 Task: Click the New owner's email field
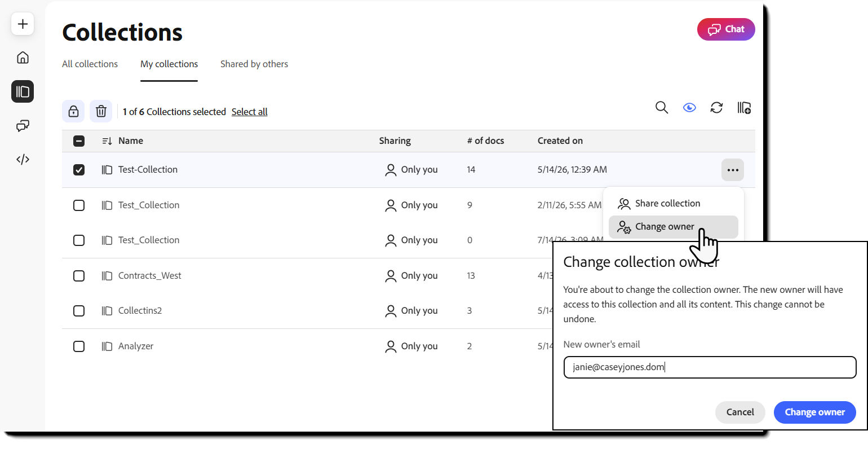[710, 367]
